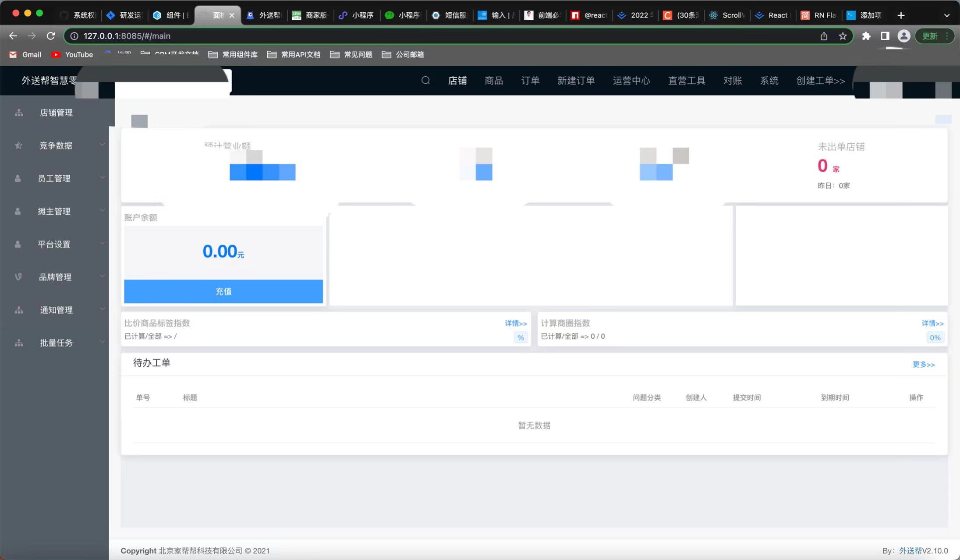Click the blue 充值 recharge button
Image resolution: width=960 pixels, height=560 pixels.
223,291
